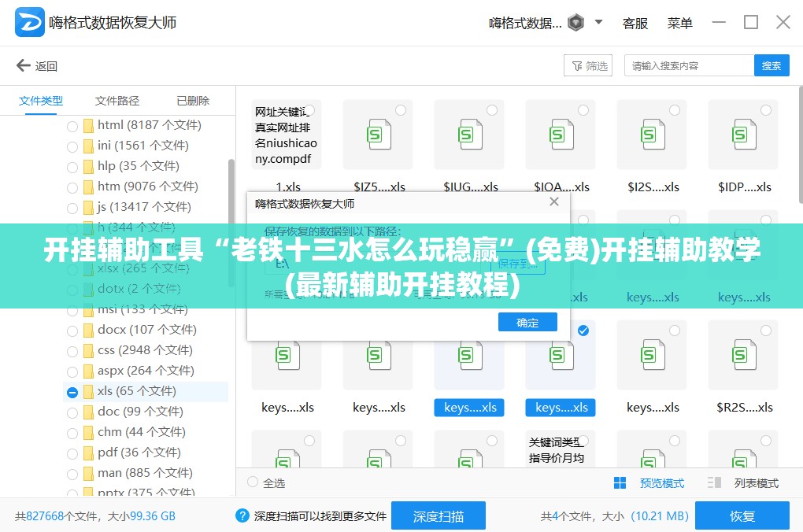Click the doc folder icon

click(88, 412)
